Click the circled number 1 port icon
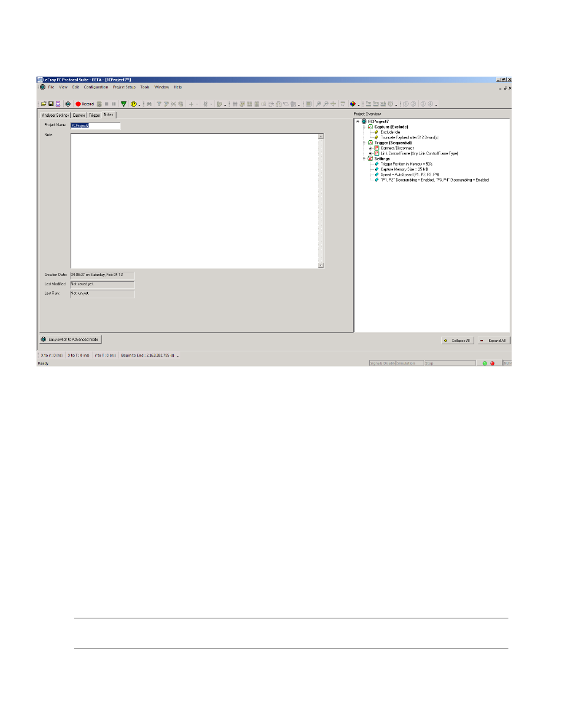This screenshot has width=562, height=728. (x=406, y=104)
